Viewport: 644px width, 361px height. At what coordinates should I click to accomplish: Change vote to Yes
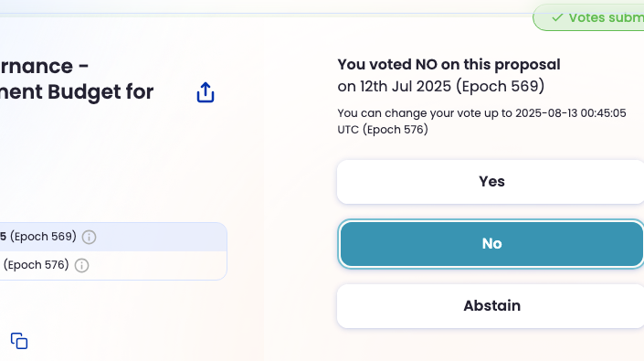(491, 182)
